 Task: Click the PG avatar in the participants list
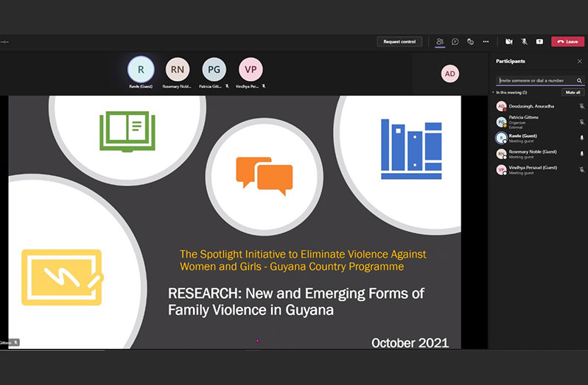point(501,122)
